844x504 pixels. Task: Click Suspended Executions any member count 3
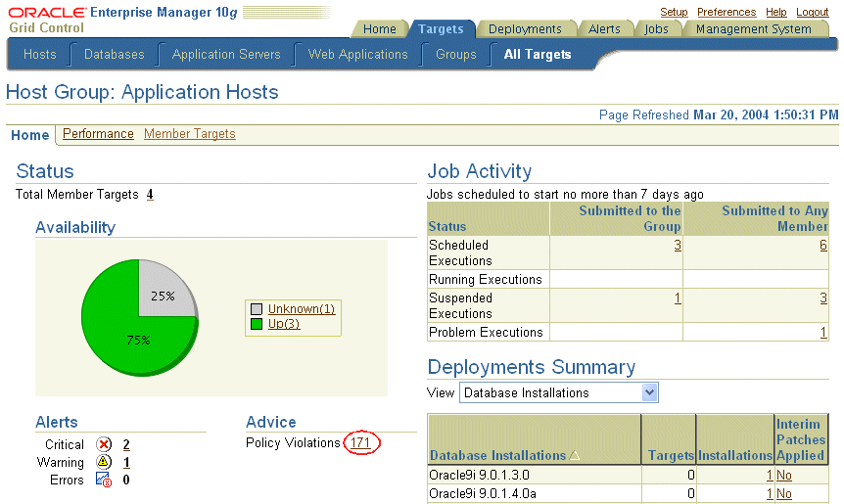tap(823, 298)
